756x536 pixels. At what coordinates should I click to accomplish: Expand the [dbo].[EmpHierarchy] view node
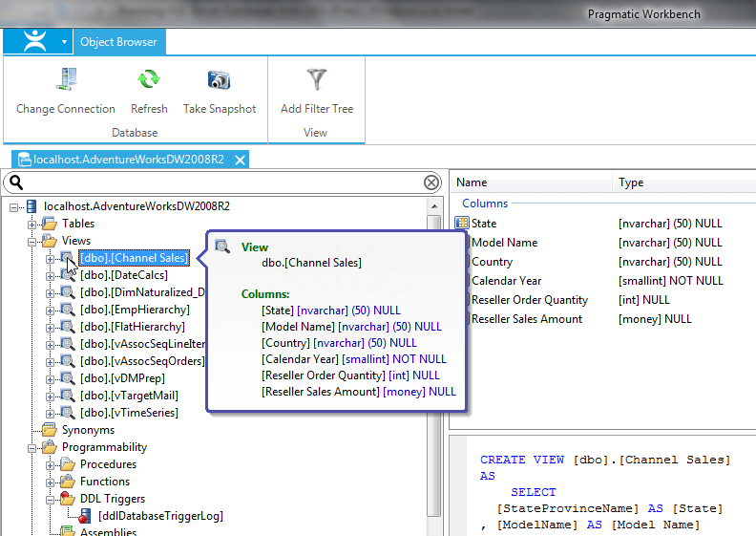tap(50, 311)
